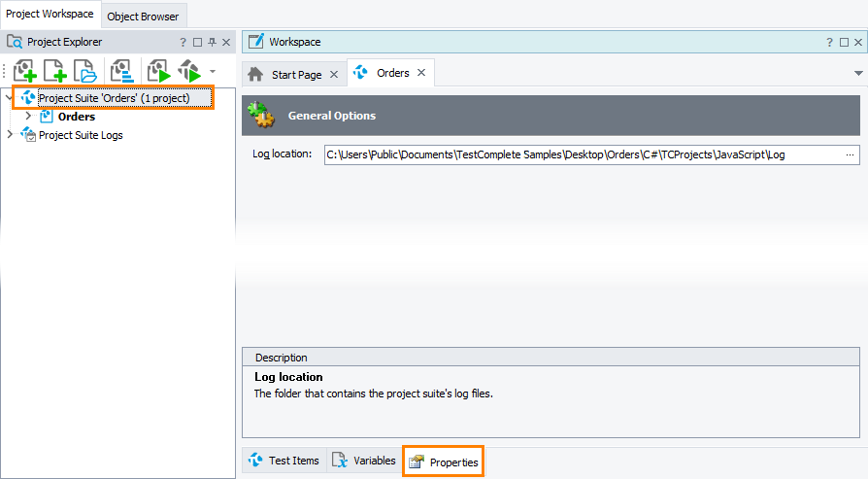
Task: Click the General Options header text
Action: point(332,116)
